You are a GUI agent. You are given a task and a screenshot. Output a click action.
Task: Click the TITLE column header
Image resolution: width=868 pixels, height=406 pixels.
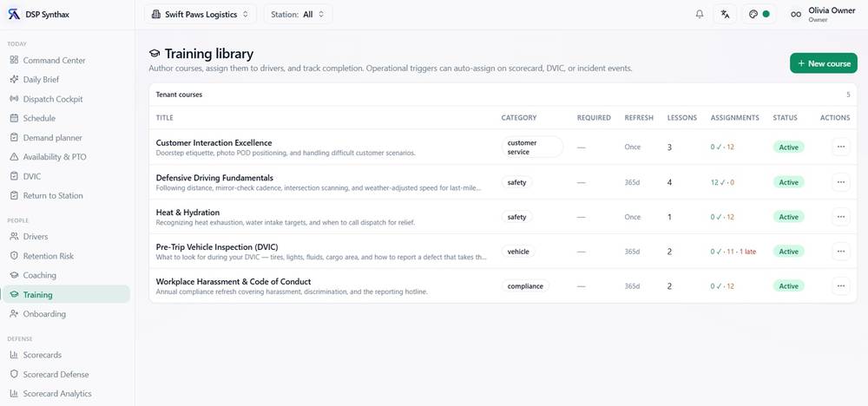coord(164,118)
